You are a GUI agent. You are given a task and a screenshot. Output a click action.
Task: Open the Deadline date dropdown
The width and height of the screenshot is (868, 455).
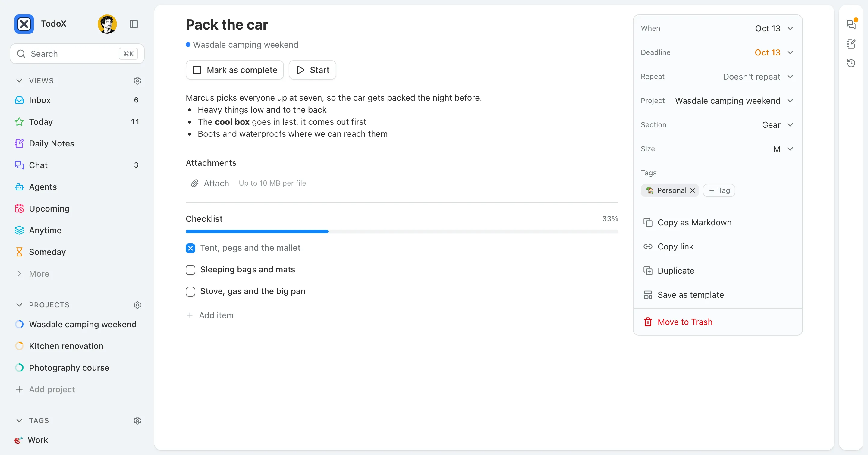tap(774, 52)
